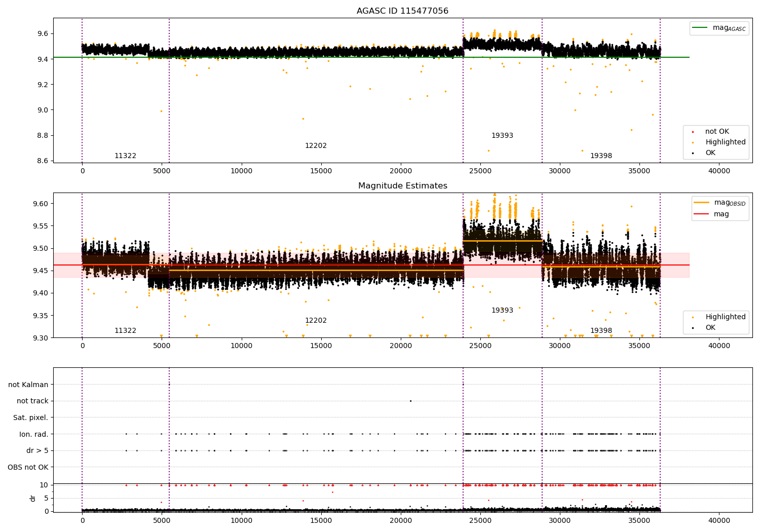
Task: Click OBSID label 19393 in Magnitude Estimates plot
Action: click(x=502, y=311)
